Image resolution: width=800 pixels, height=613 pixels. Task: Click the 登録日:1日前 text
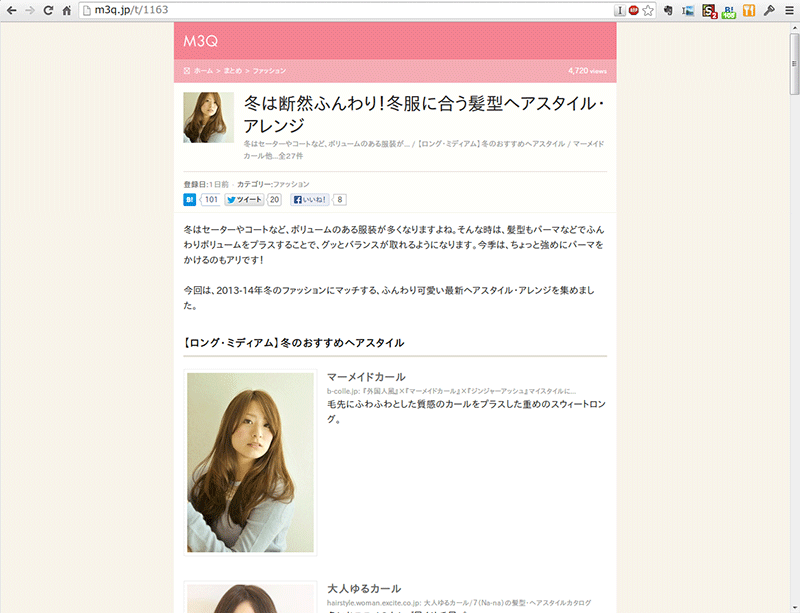pyautogui.click(x=206, y=184)
